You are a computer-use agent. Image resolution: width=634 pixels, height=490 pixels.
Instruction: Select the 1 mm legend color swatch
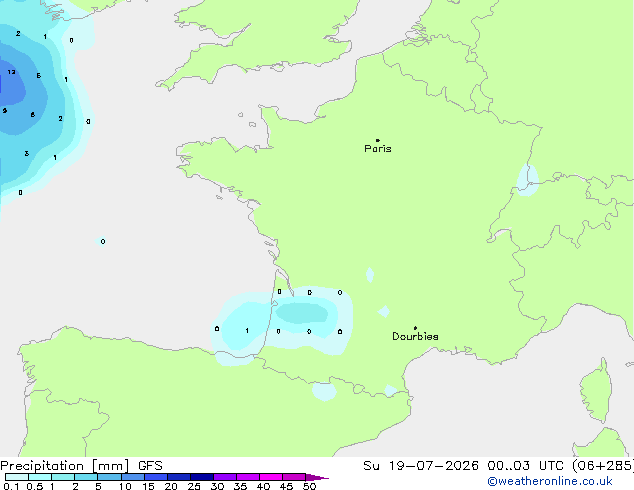pos(63,477)
